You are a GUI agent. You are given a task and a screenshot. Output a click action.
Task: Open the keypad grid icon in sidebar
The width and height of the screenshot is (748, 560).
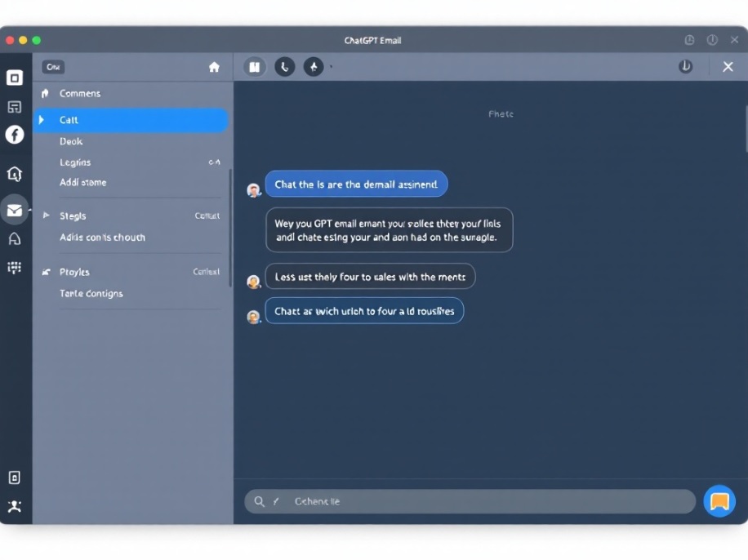(x=15, y=268)
